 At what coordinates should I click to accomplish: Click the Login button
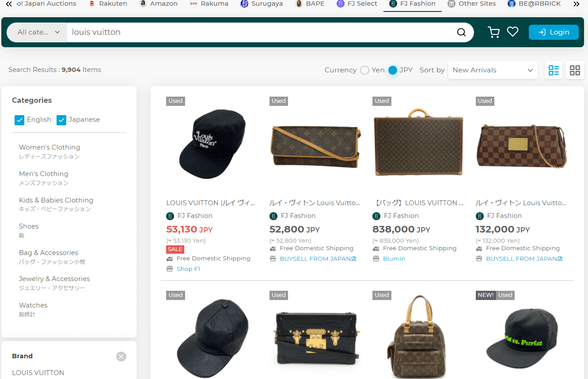pos(554,32)
